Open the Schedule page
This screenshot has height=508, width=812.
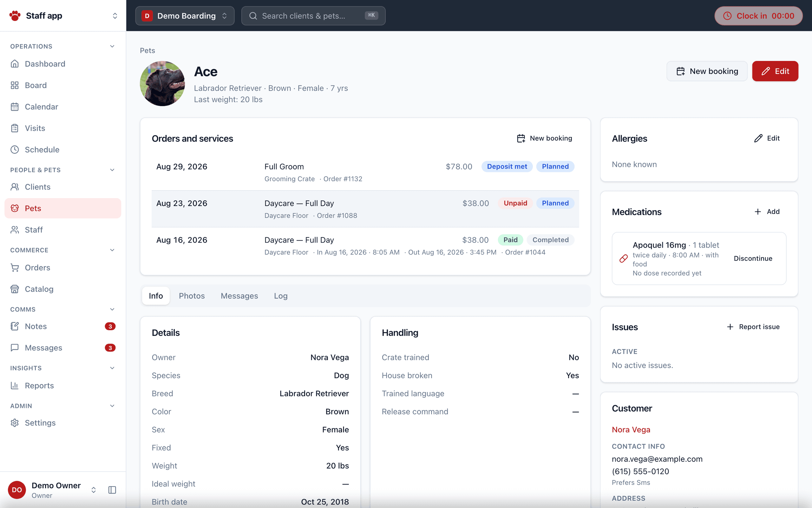(63, 150)
